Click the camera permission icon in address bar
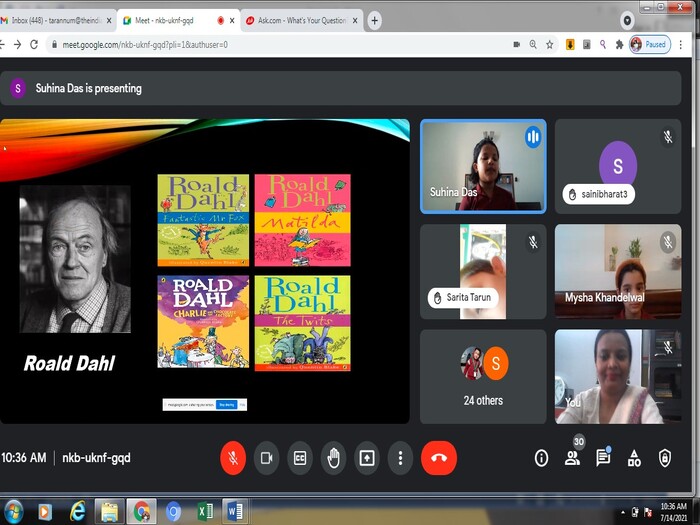Screen dimensions: 700x525 tap(517, 44)
